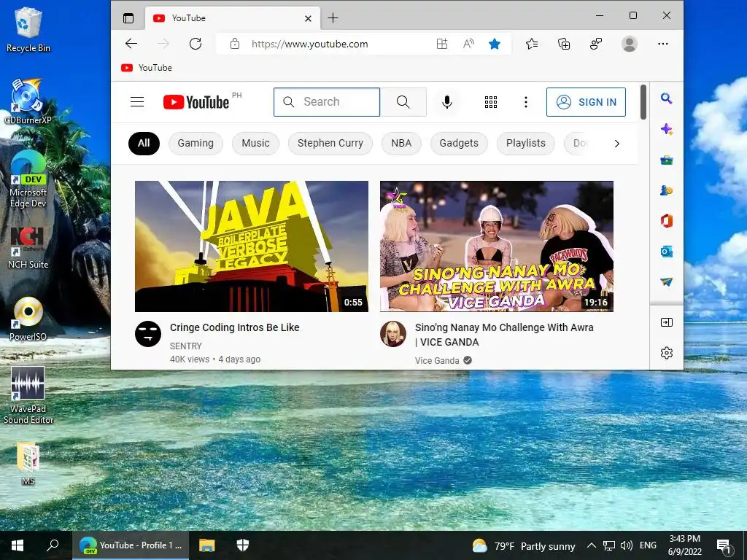747x560 pixels.
Task: Open the sidebar Discover sparkle icon
Action: (667, 129)
